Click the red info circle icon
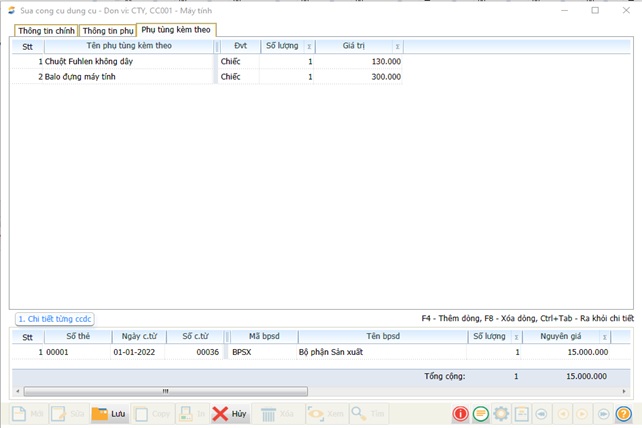The image size is (642, 428). [x=460, y=413]
